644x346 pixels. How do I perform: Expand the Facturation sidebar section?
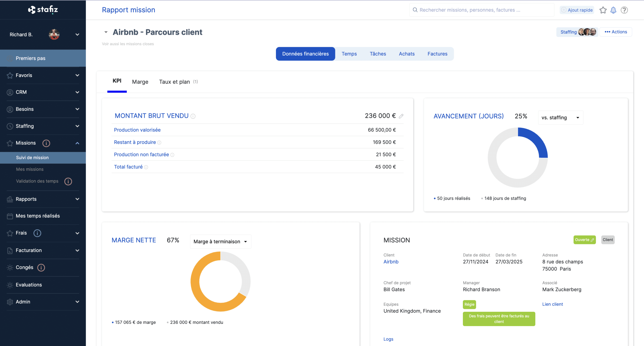click(x=77, y=250)
